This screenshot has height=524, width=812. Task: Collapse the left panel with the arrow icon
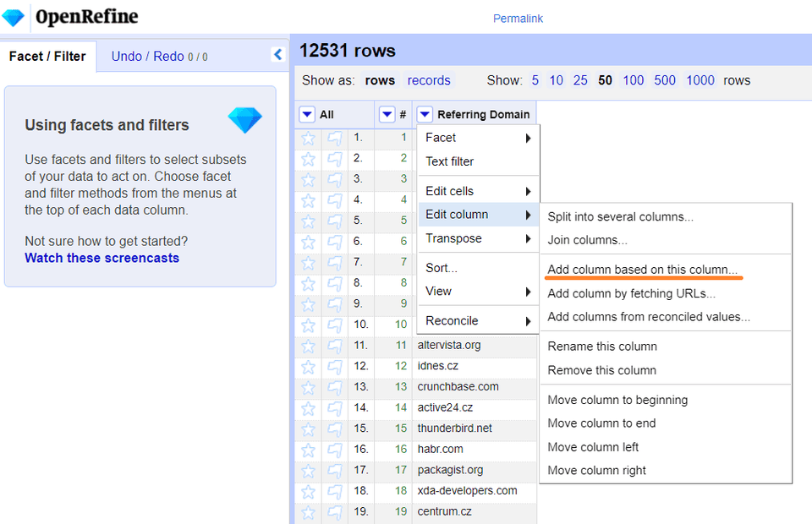(x=277, y=55)
